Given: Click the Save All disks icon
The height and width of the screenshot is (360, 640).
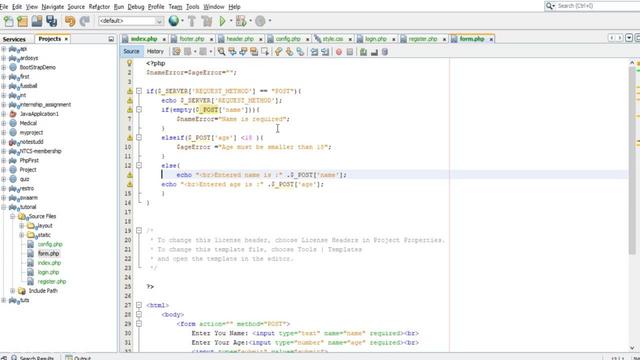Looking at the screenshot, I should (x=51, y=21).
